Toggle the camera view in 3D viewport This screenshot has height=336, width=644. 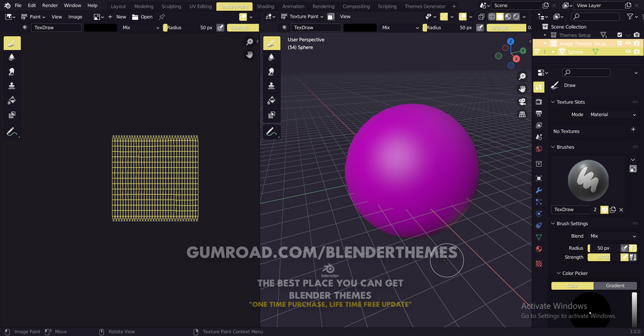[x=522, y=102]
